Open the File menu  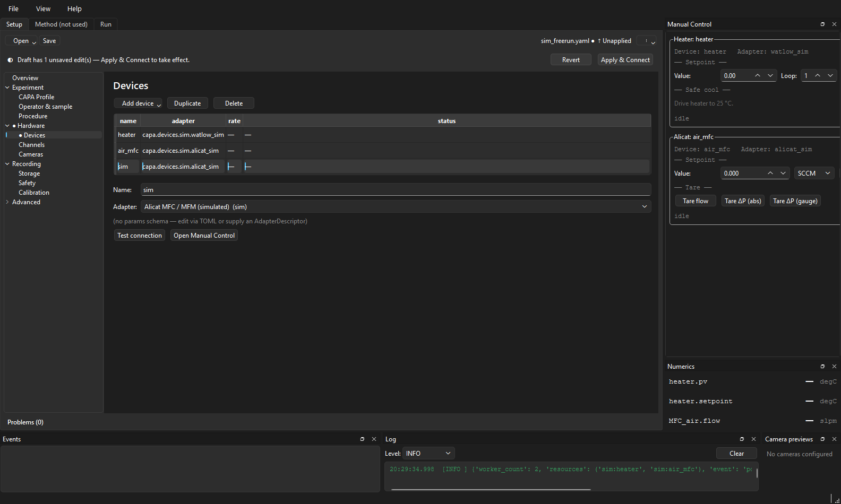(x=14, y=9)
